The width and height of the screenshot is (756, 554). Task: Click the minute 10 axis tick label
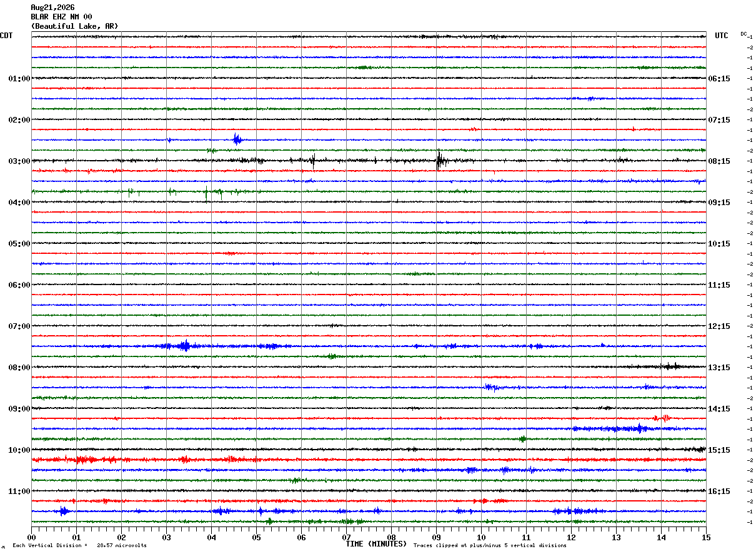(x=481, y=537)
